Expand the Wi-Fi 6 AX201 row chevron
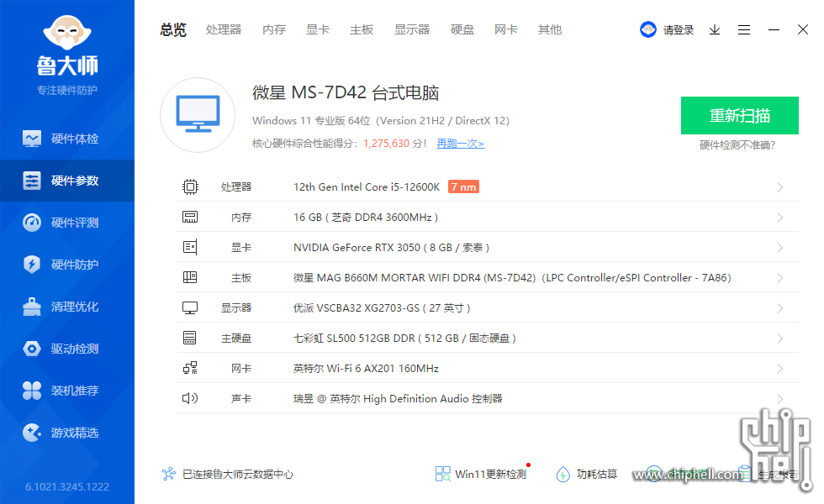Viewport: 824px width, 504px height. 780,369
